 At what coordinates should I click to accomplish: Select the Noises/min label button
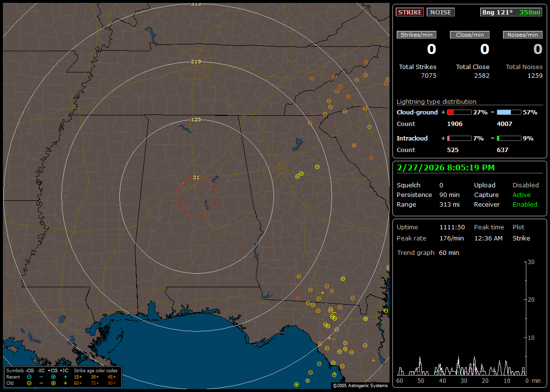(522, 35)
